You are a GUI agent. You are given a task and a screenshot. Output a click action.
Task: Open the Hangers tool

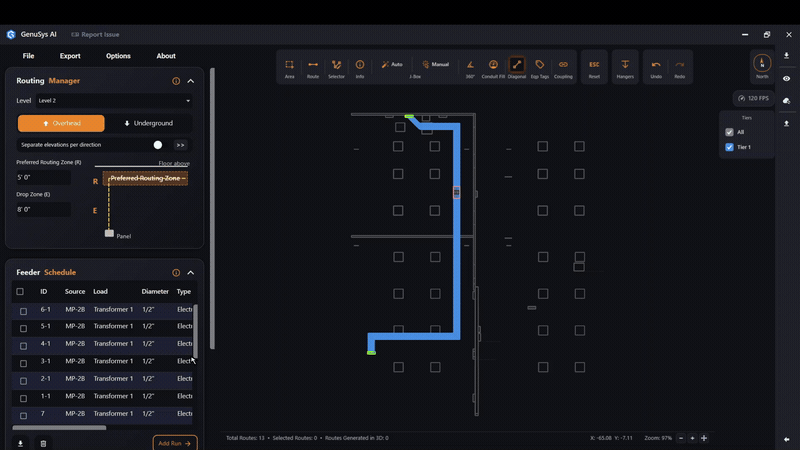pyautogui.click(x=625, y=68)
